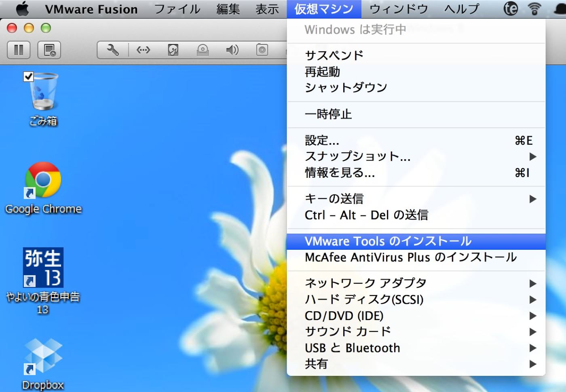The height and width of the screenshot is (392, 566).
Task: Zoom the window with green button
Action: (x=46, y=28)
